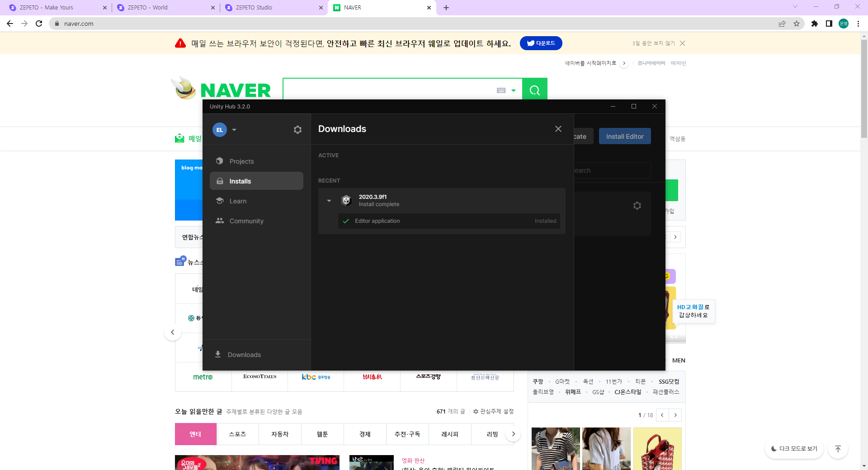
Task: Click the Editor application checkmark icon
Action: point(346,221)
